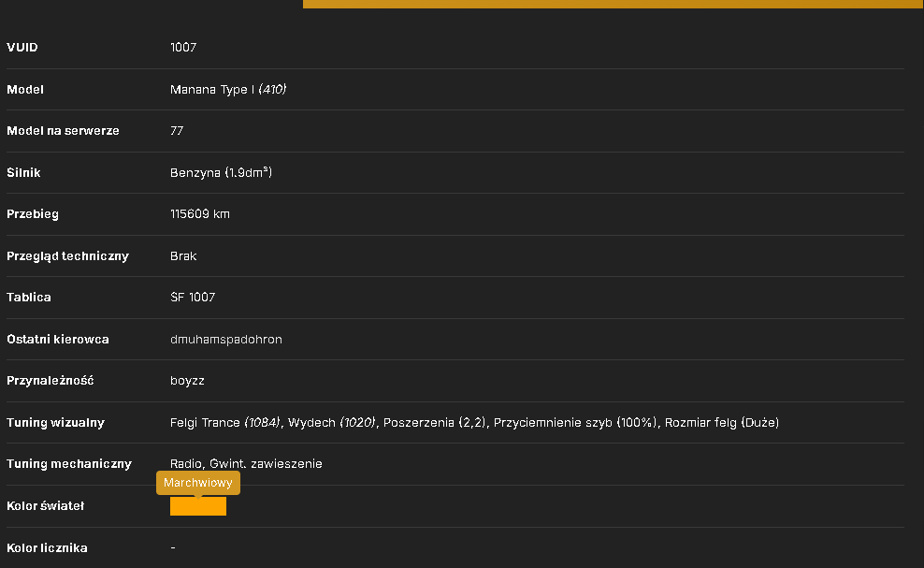The height and width of the screenshot is (568, 924).
Task: Click the Tuning wizualny row label
Action: click(x=55, y=422)
